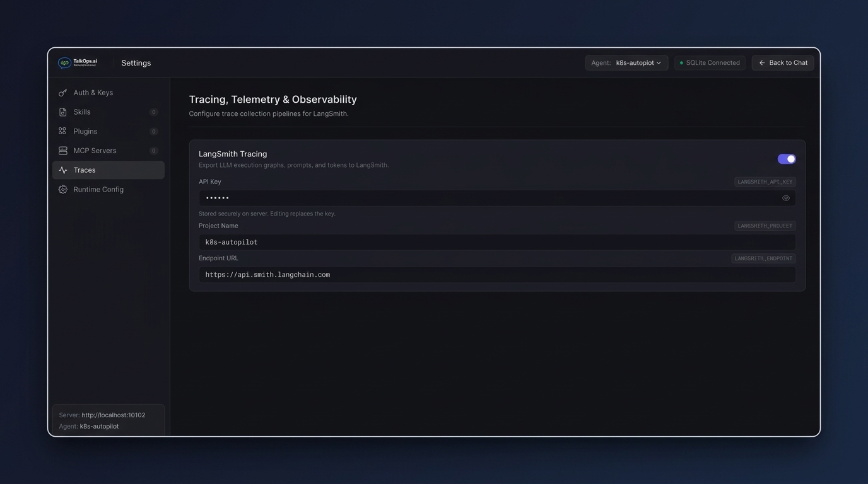Return with the Back to Chat button
The image size is (868, 484).
pyautogui.click(x=783, y=63)
